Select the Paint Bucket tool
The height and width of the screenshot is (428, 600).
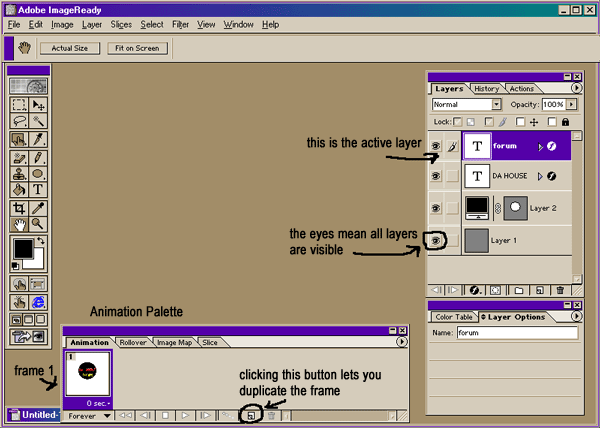pyautogui.click(x=19, y=189)
